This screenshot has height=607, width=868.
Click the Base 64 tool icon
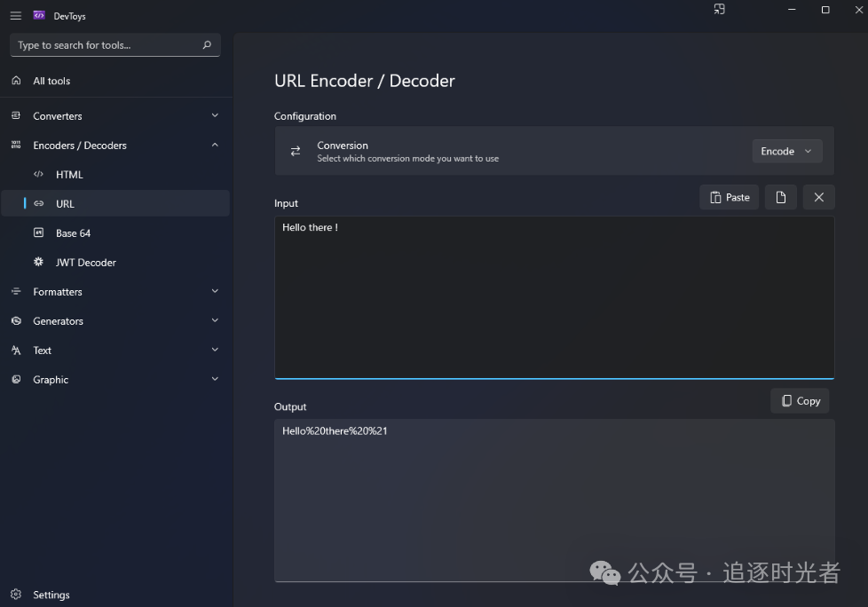[x=38, y=233]
